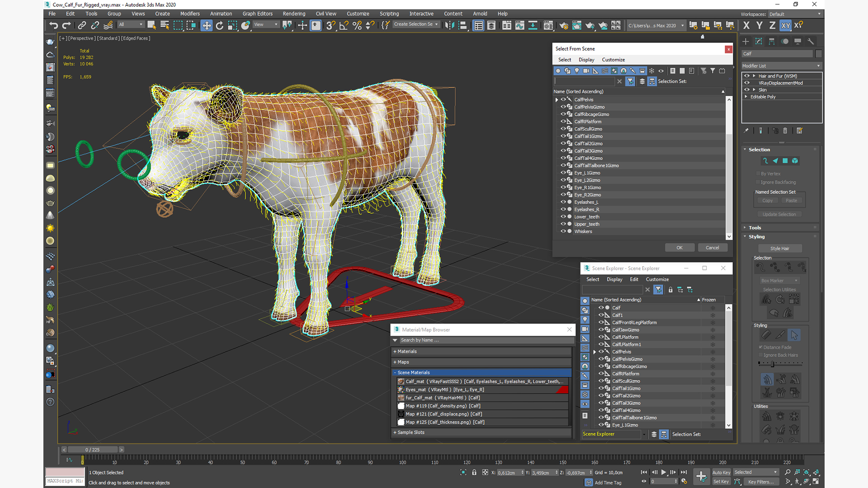The width and height of the screenshot is (868, 488).
Task: Toggle the Angle Snap button
Action: point(344,26)
